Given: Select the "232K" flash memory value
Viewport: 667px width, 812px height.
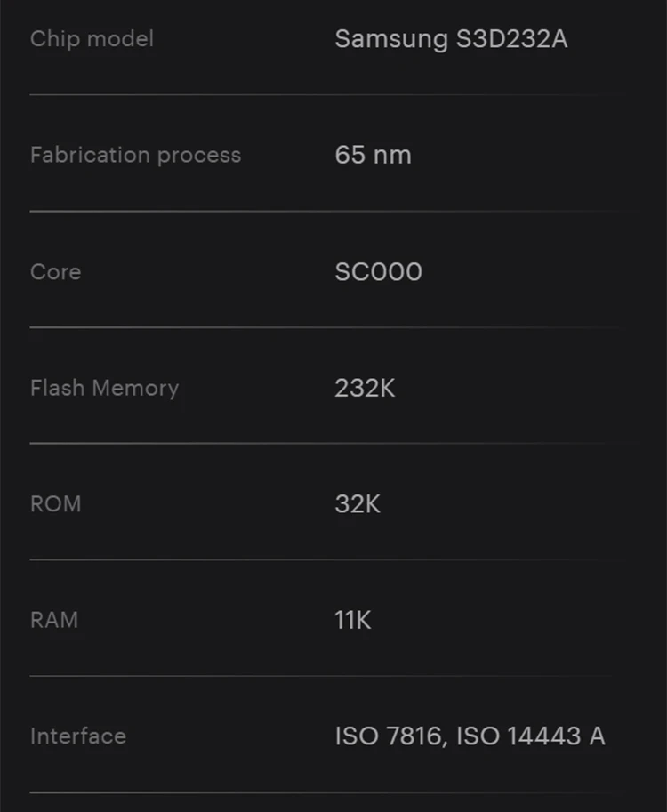Looking at the screenshot, I should [365, 388].
